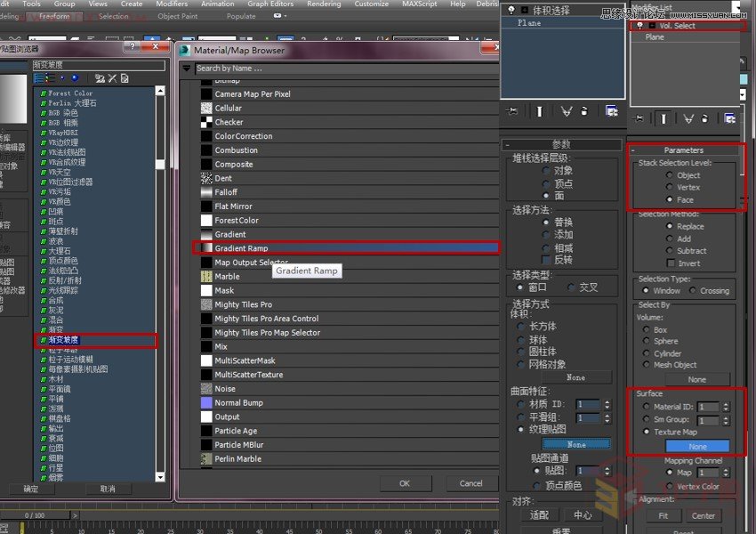Select the Vertex radio button
This screenshot has height=534, width=756.
coord(670,188)
